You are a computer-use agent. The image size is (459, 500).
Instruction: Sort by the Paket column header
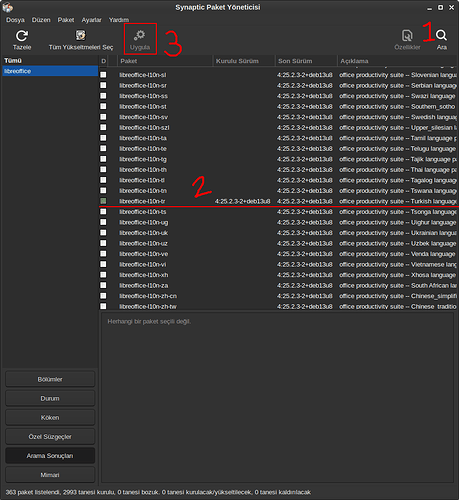165,61
